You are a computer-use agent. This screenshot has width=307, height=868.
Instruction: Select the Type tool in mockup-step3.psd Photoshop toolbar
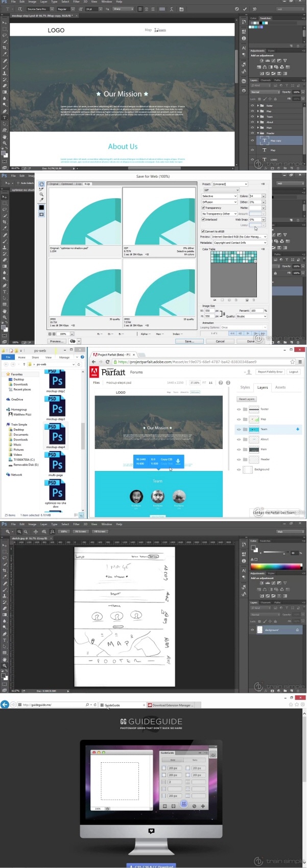(x=5, y=118)
